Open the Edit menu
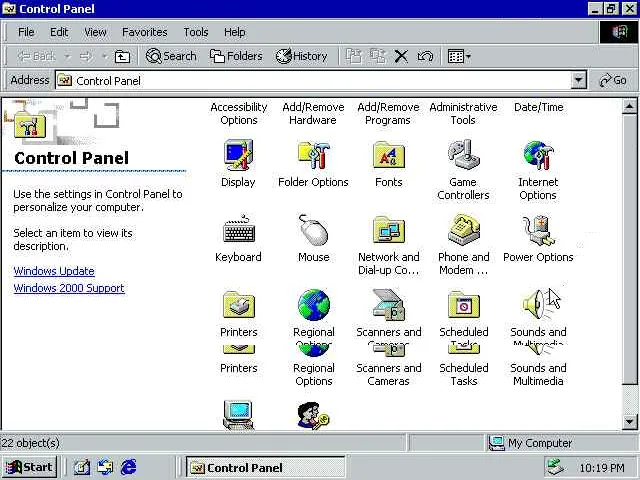Image resolution: width=640 pixels, height=480 pixels. click(59, 32)
